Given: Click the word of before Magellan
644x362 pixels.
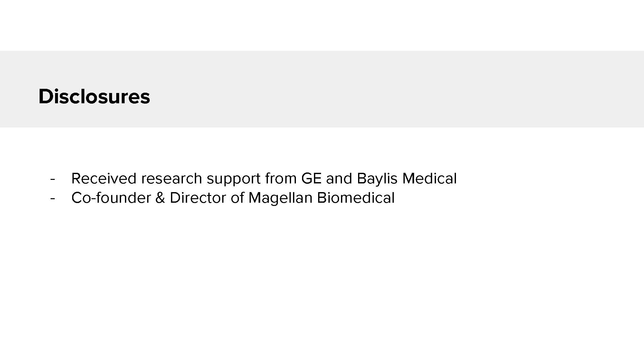Looking at the screenshot, I should point(237,198).
